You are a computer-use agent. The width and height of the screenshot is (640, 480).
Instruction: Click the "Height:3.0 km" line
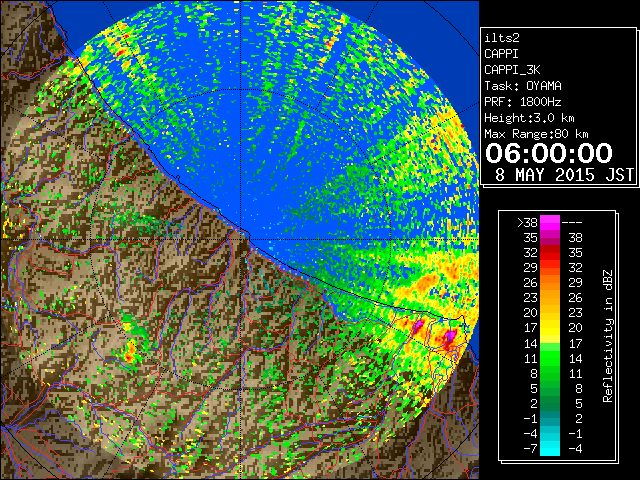click(529, 118)
